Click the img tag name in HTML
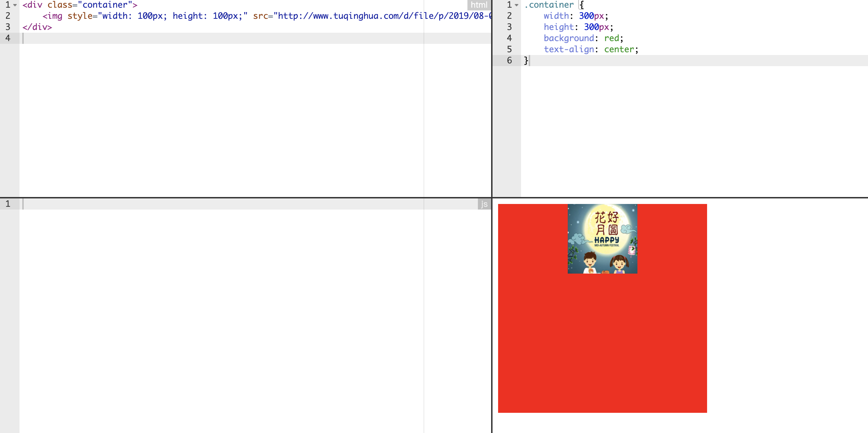The image size is (868, 433). pos(55,16)
